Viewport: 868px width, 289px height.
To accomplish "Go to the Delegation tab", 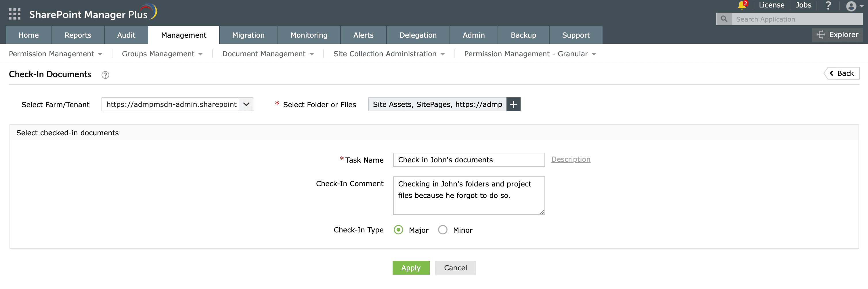I will [x=418, y=35].
